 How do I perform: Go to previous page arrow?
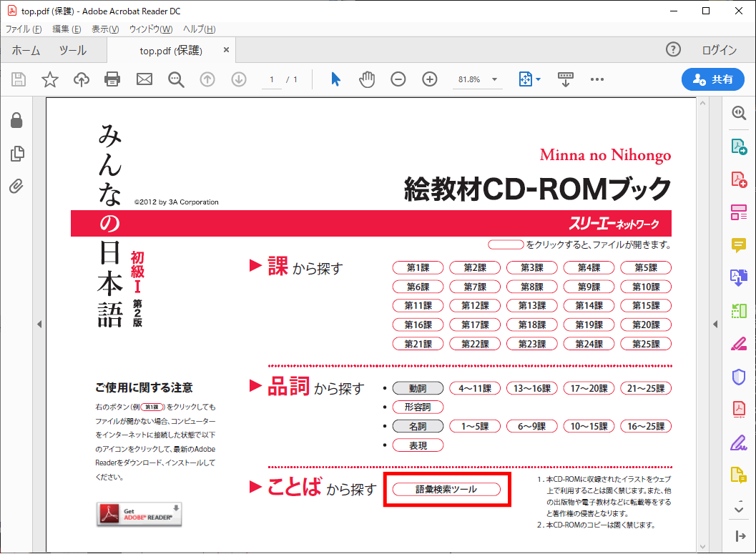point(207,79)
